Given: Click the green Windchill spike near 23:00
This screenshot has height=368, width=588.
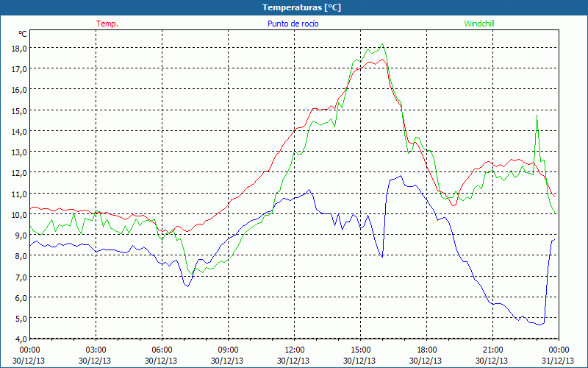Looking at the screenshot, I should tap(537, 116).
